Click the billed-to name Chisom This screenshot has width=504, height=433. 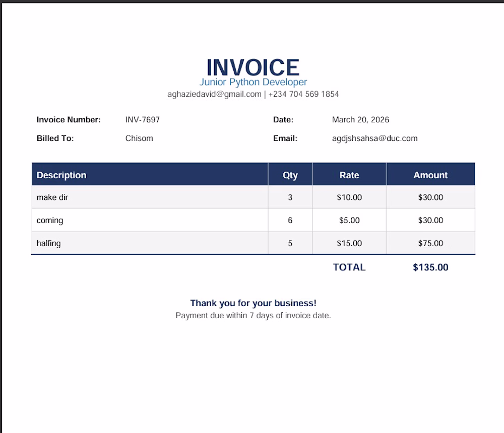tap(139, 138)
